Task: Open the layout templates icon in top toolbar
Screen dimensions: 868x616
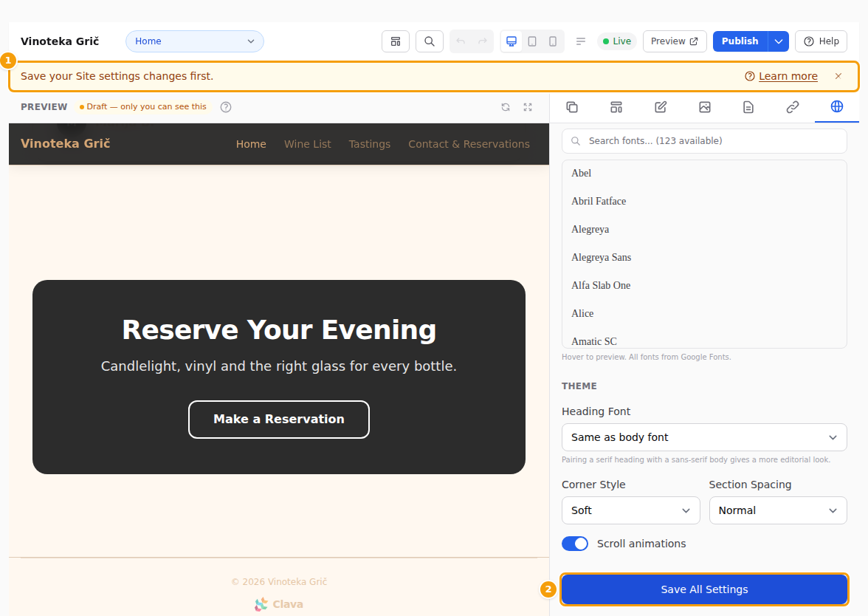Action: pyautogui.click(x=396, y=41)
